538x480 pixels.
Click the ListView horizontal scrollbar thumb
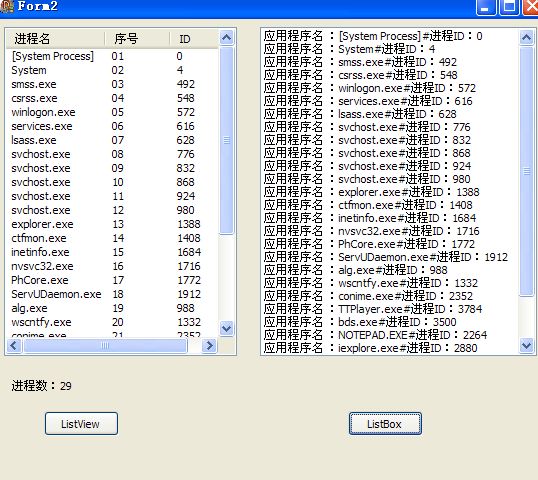click(105, 346)
